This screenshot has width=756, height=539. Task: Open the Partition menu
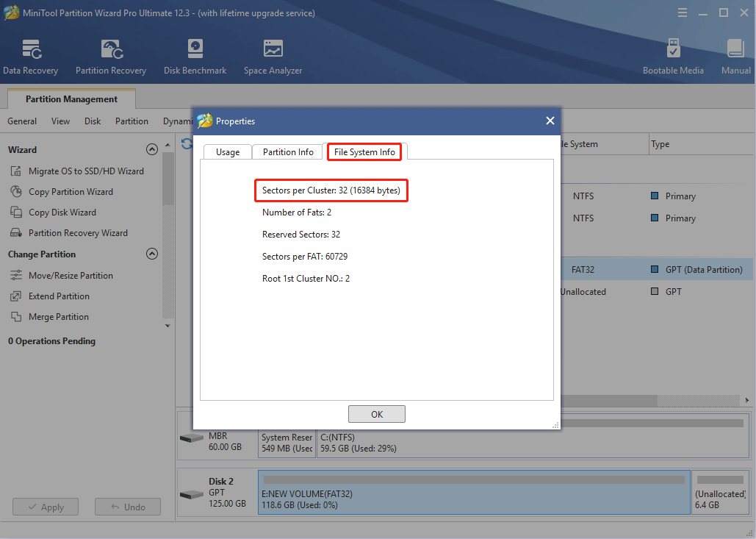click(x=132, y=121)
